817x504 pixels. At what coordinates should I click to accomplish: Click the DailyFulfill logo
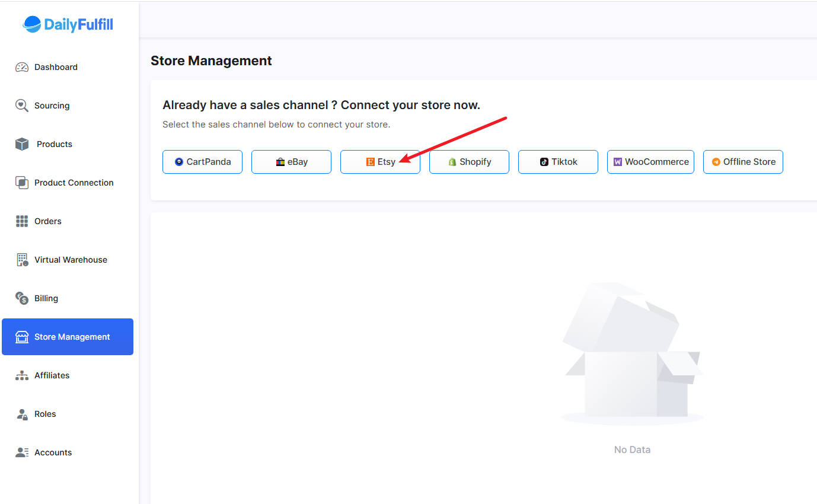click(68, 24)
